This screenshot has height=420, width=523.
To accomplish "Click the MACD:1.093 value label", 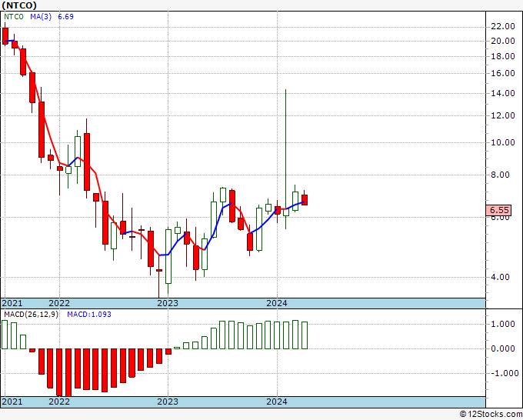I will point(89,315).
